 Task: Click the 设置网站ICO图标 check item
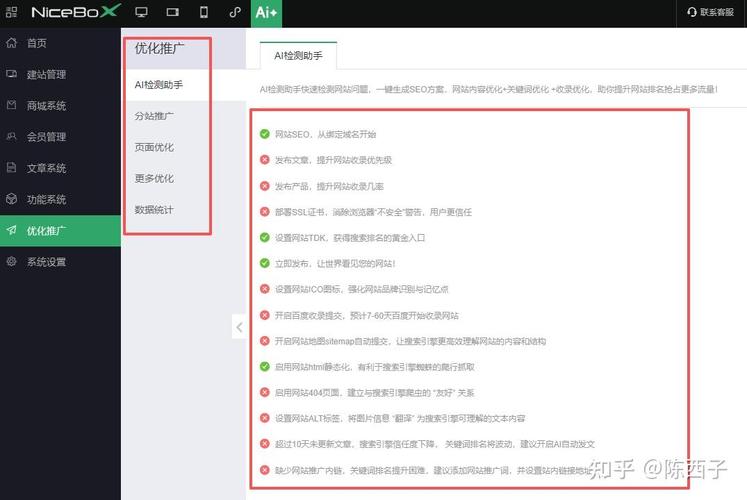point(362,289)
